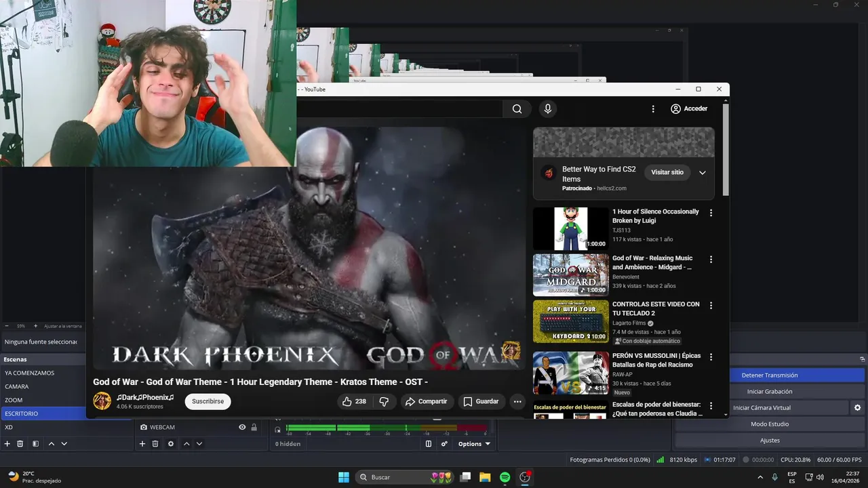Open OBS Ajustes button
The image size is (868, 488).
tap(770, 441)
